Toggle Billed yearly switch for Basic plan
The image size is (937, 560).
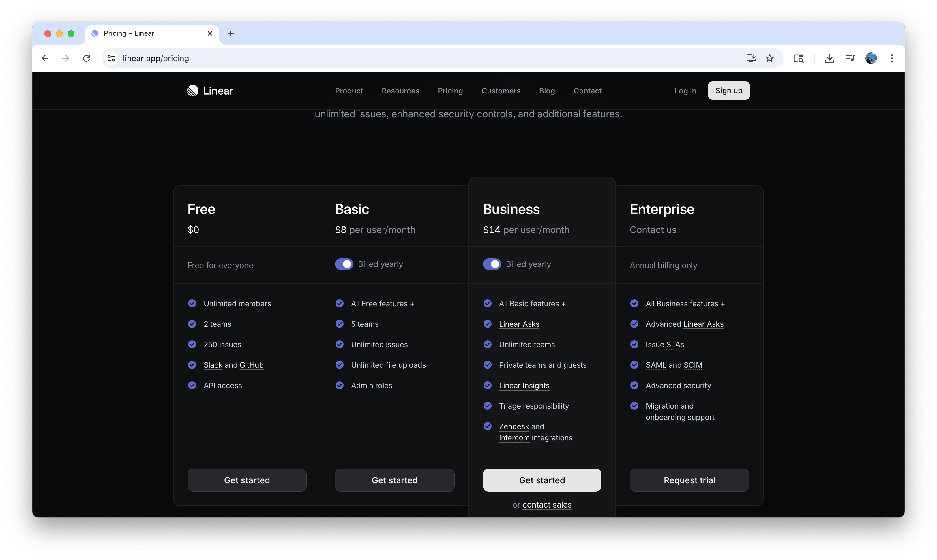[344, 264]
